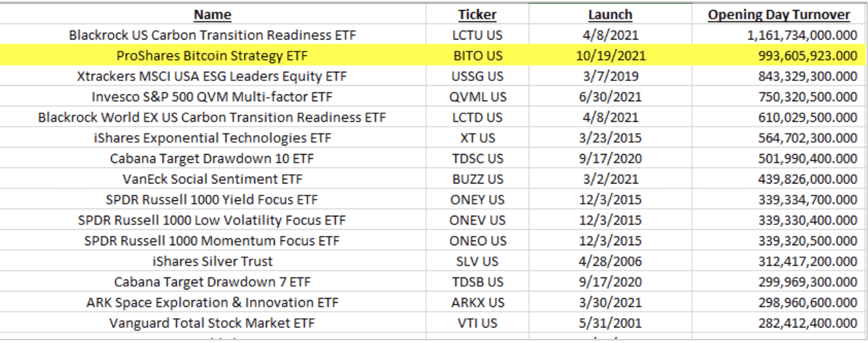Select the VanEck Social Sentiment ETF cell

212,179
